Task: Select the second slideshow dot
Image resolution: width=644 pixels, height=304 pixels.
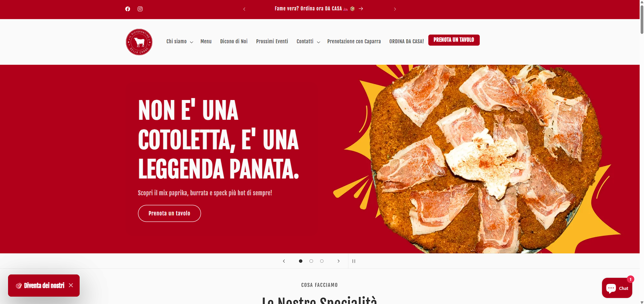Action: [311, 261]
